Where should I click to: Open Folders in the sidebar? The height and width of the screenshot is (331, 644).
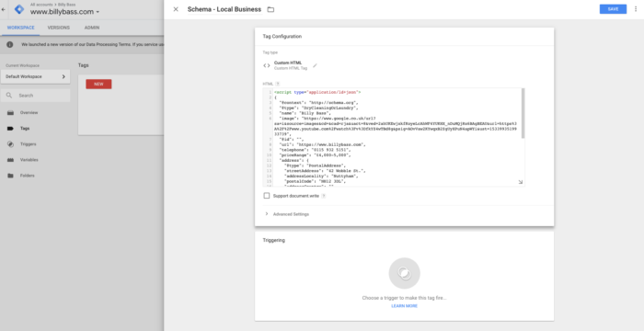click(27, 176)
